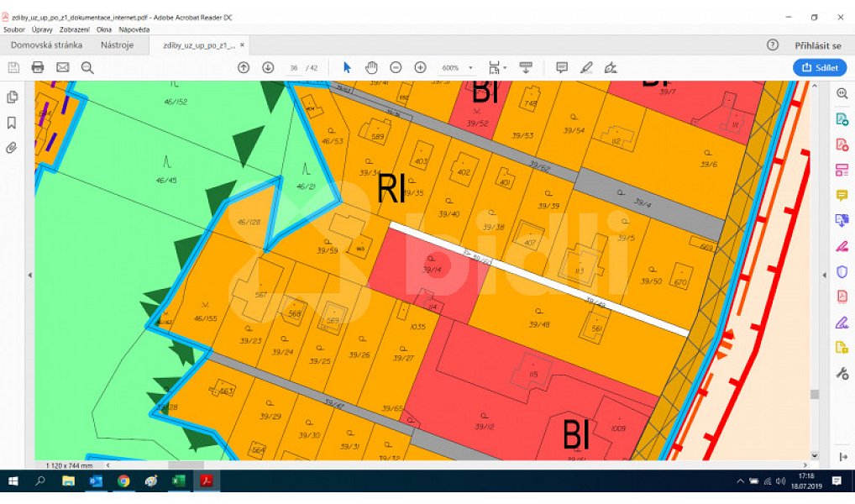
Task: Save the PDF with the floppy disk icon
Action: pos(13,68)
